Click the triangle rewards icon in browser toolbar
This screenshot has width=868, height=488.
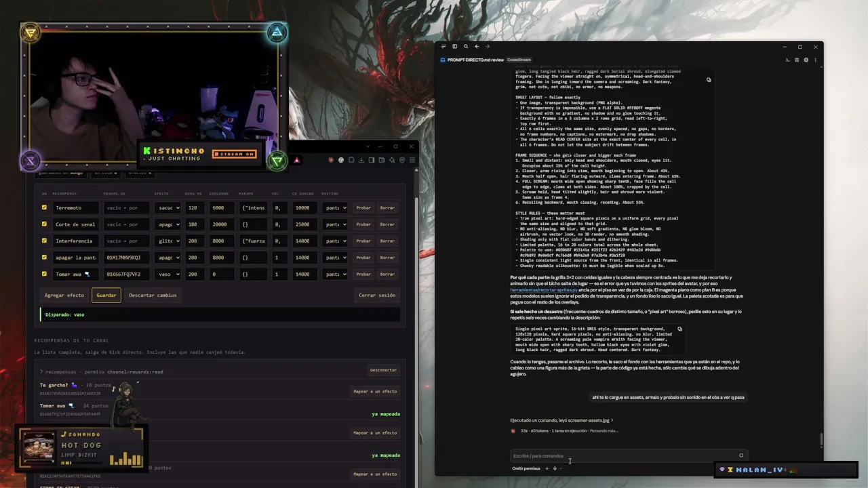point(296,160)
